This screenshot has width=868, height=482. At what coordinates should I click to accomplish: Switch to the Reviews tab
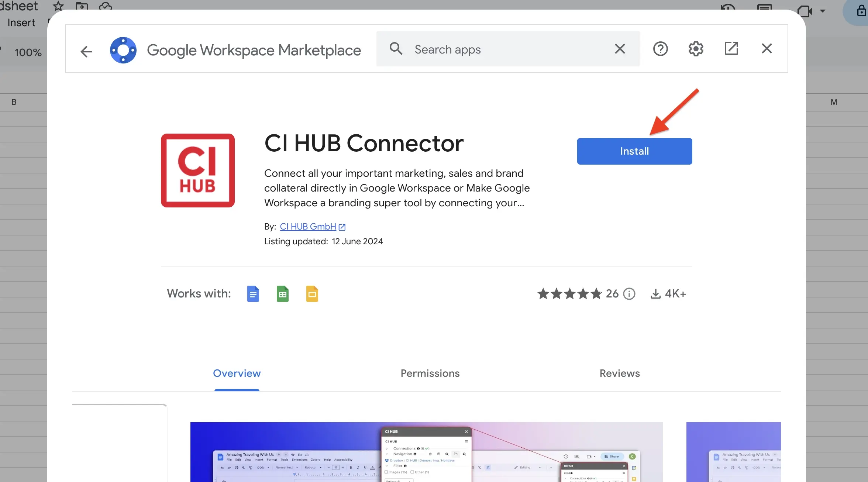[x=620, y=373]
